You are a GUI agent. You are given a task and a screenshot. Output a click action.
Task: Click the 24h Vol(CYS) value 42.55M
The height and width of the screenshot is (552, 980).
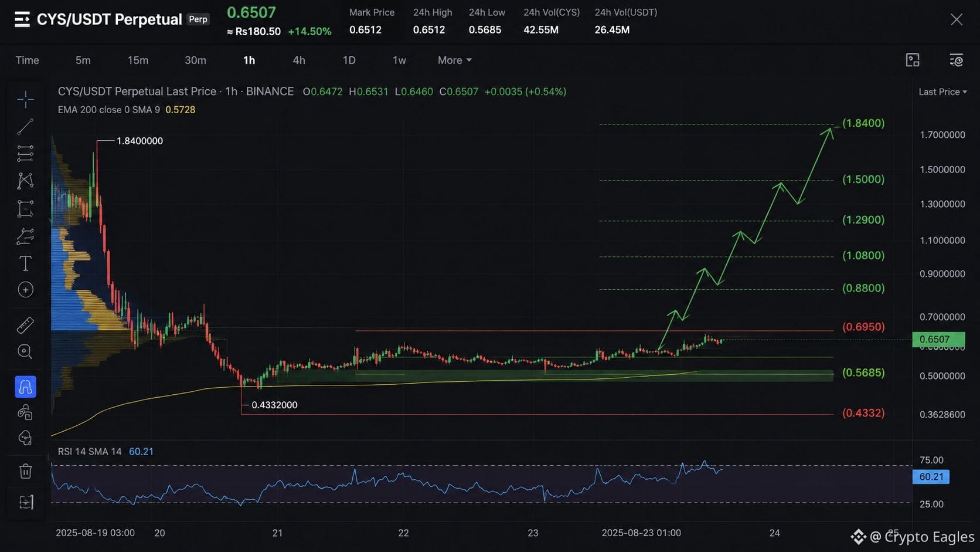541,30
